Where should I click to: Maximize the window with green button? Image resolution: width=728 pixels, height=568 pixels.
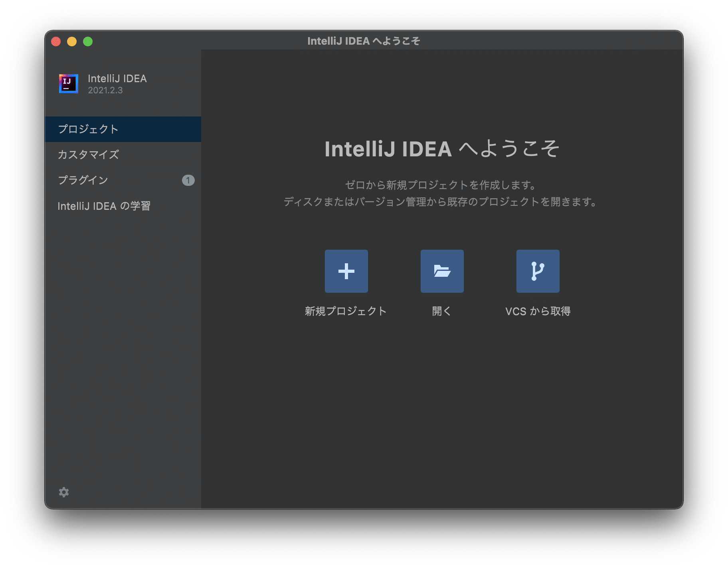tap(88, 41)
